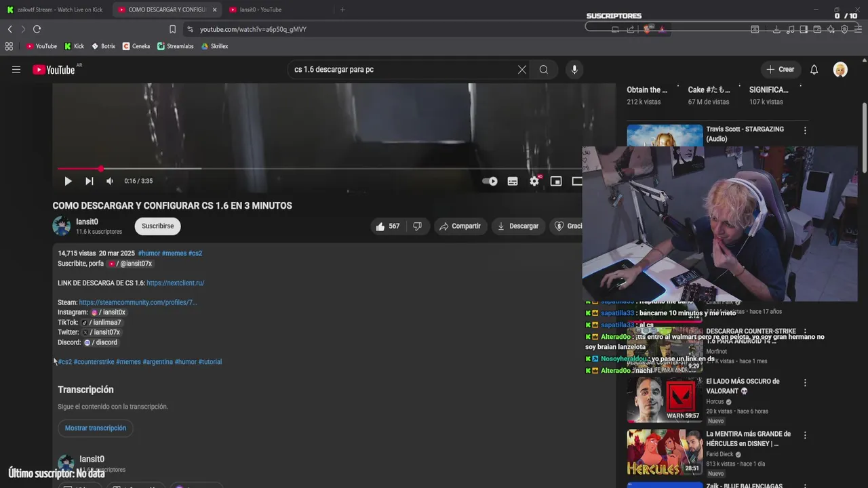
Task: Switch to the zaikwtf Kick stream tab
Action: point(55,9)
